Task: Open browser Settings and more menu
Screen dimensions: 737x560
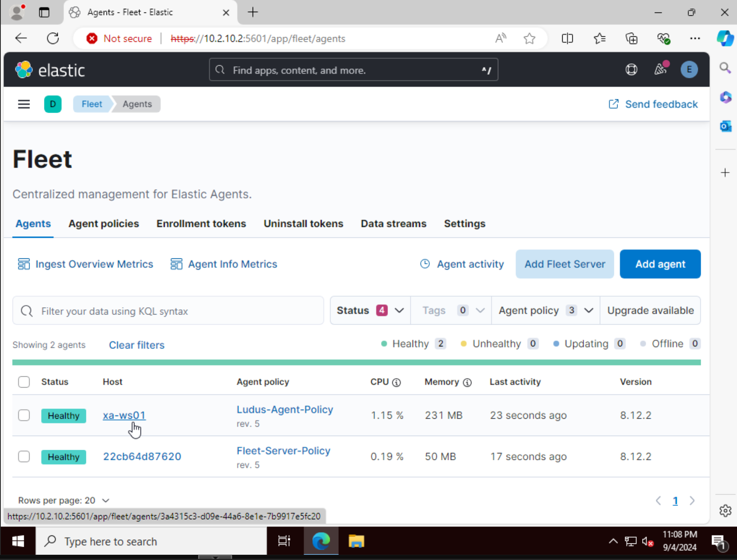Action: [x=695, y=38]
